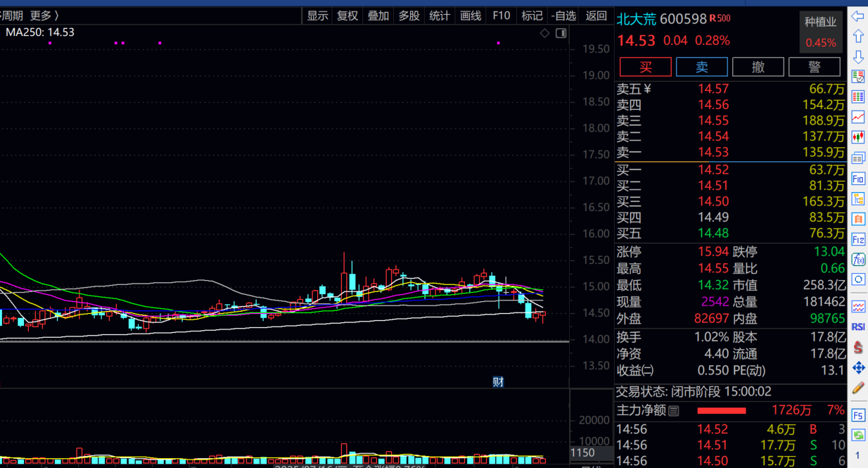Switch to candlestick K-line chart icon
The height and width of the screenshot is (468, 868).
[857, 137]
